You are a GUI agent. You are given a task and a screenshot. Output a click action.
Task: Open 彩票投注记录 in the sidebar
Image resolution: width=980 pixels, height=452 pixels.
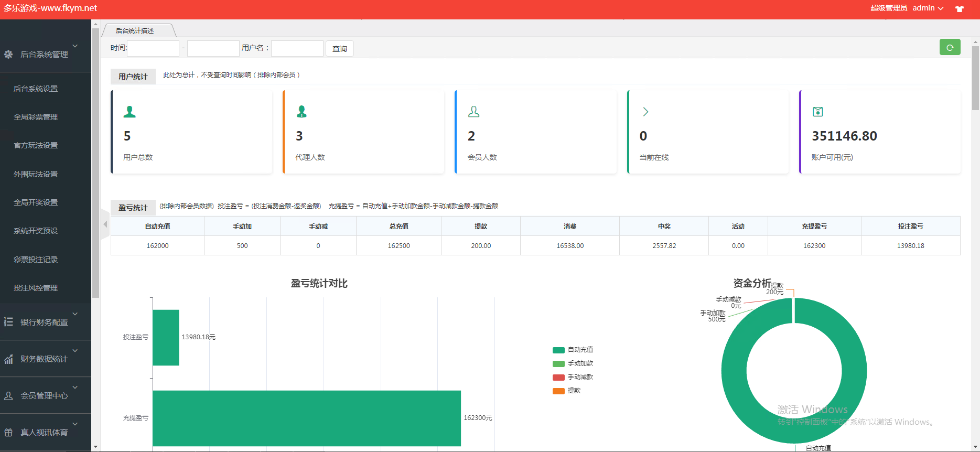pos(36,260)
